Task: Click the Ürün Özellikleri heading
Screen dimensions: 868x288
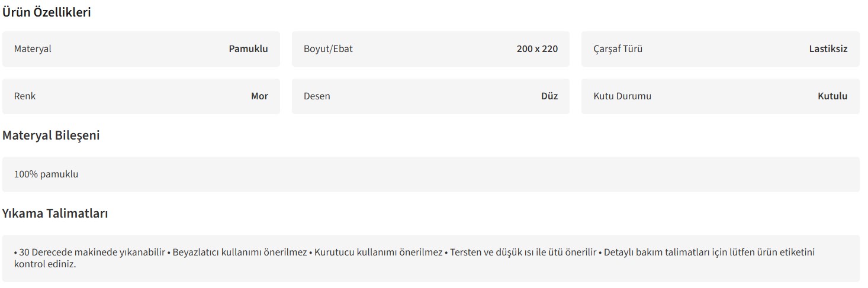Action: [47, 12]
